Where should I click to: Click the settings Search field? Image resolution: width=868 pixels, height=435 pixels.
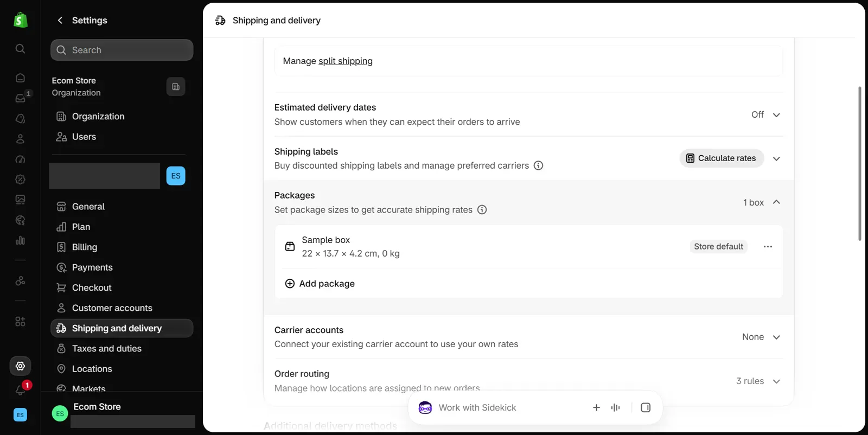coord(122,50)
